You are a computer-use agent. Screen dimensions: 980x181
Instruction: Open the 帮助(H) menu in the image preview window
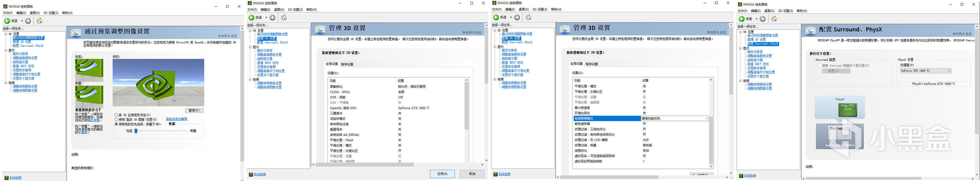click(x=67, y=13)
